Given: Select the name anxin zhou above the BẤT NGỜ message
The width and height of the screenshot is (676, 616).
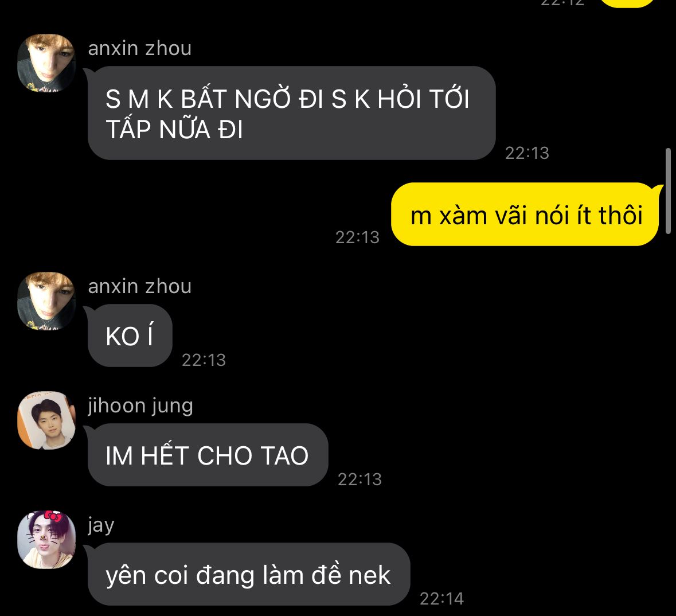Looking at the screenshot, I should click(x=140, y=48).
